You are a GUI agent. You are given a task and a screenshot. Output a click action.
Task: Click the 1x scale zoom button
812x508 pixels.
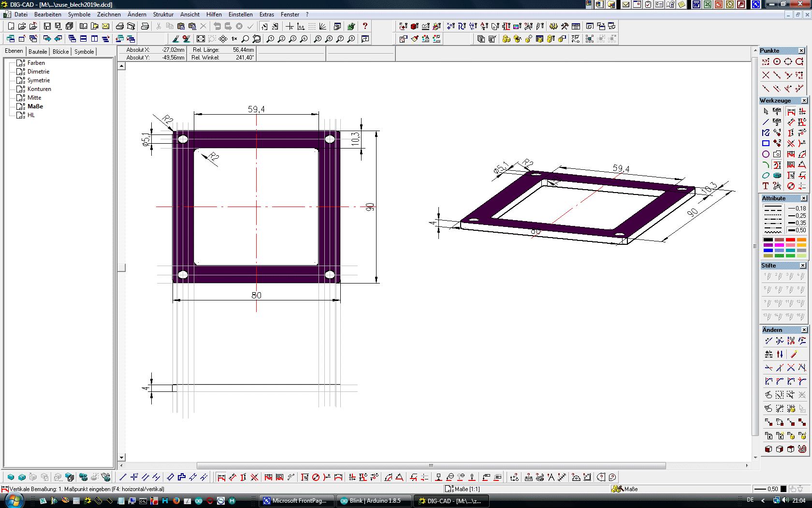pos(234,39)
